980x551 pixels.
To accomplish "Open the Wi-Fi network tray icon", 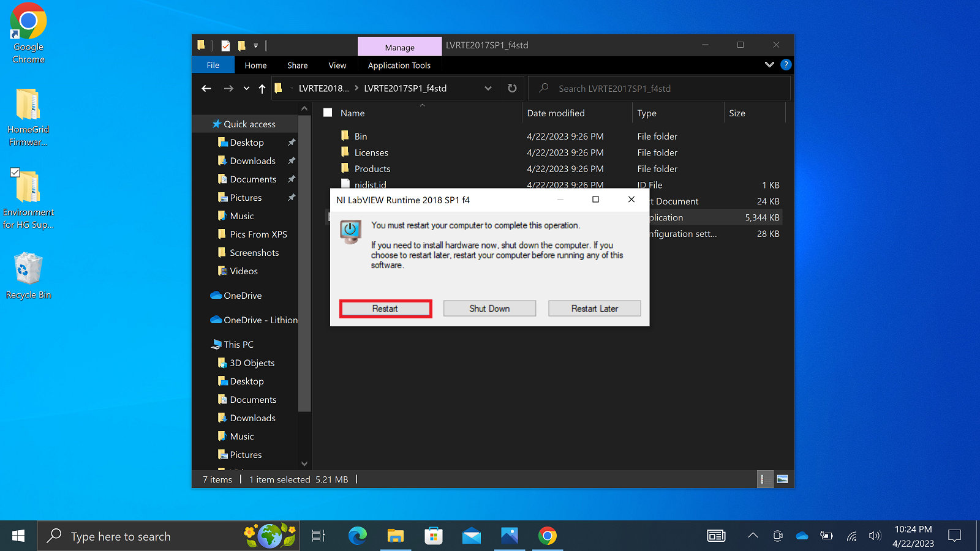I will tap(851, 536).
